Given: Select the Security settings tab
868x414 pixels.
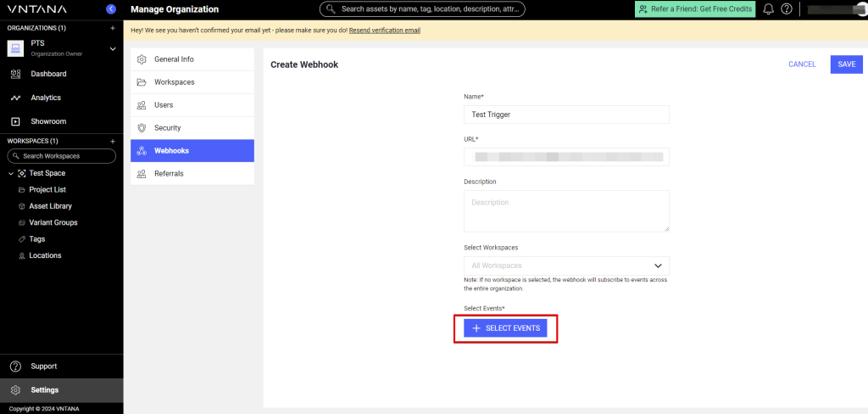Looking at the screenshot, I should 167,128.
